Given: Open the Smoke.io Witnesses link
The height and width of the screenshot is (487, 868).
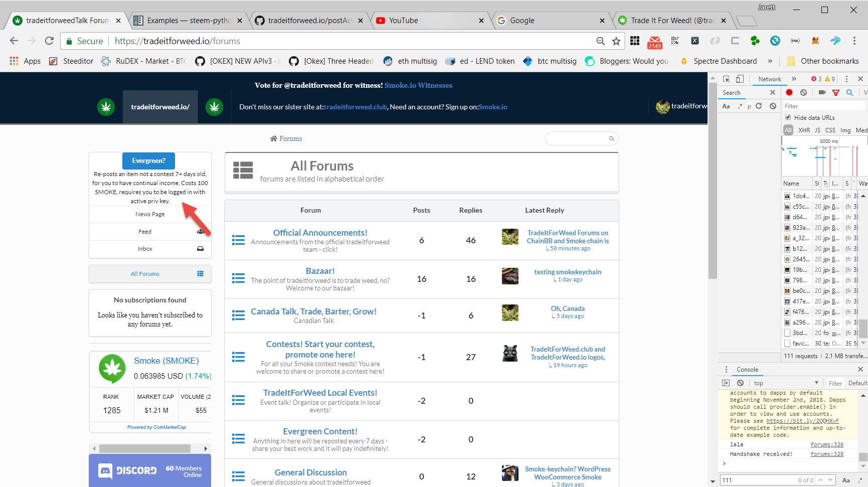Looking at the screenshot, I should [x=418, y=85].
